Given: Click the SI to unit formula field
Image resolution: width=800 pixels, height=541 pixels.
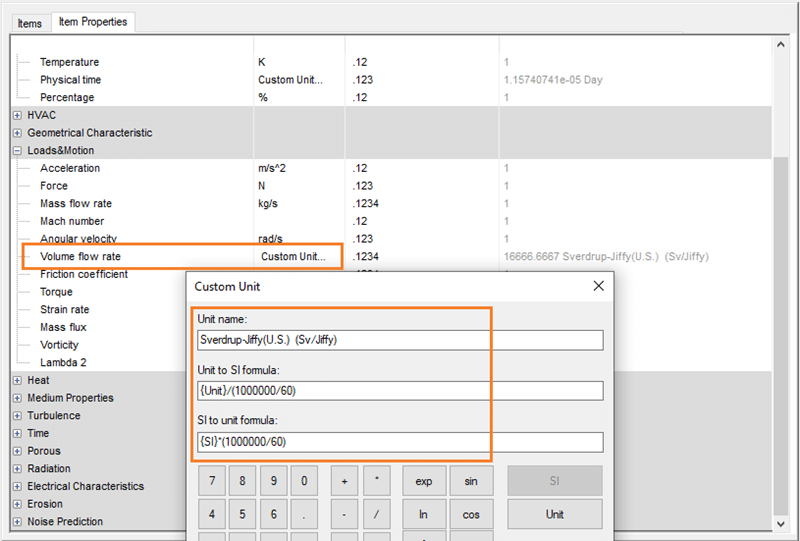Looking at the screenshot, I should point(401,442).
